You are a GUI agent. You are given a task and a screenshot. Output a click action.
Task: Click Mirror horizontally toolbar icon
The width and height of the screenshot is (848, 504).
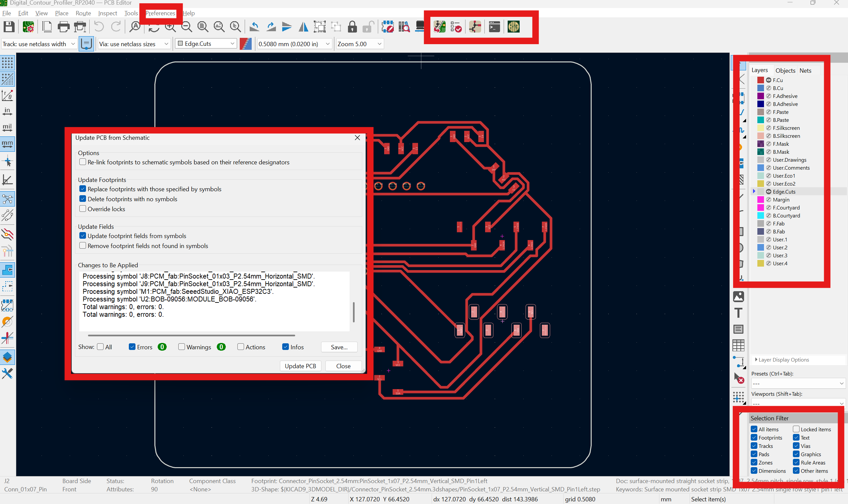[x=303, y=27]
